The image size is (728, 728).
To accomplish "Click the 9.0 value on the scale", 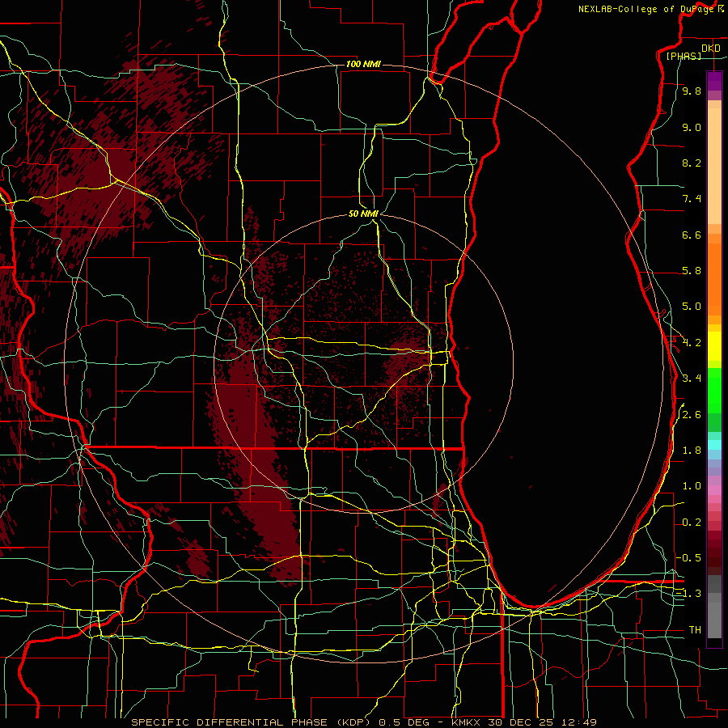I will point(692,127).
